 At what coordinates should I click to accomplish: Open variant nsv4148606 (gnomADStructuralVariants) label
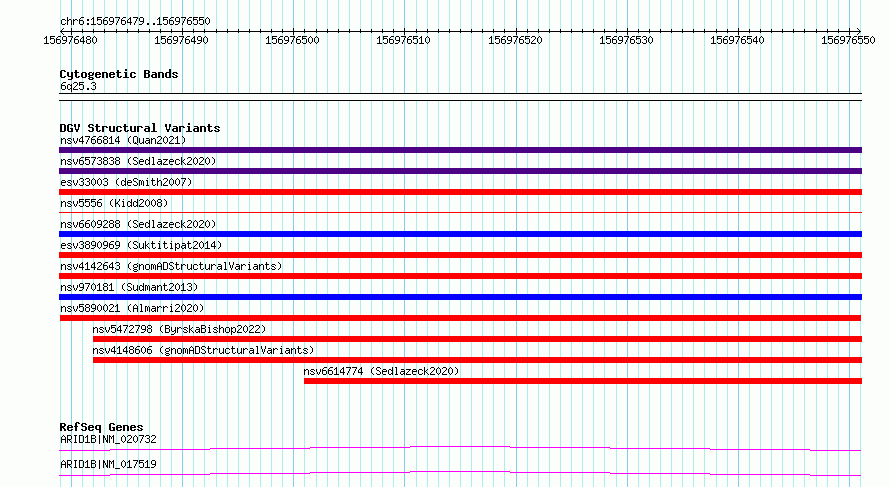[203, 350]
